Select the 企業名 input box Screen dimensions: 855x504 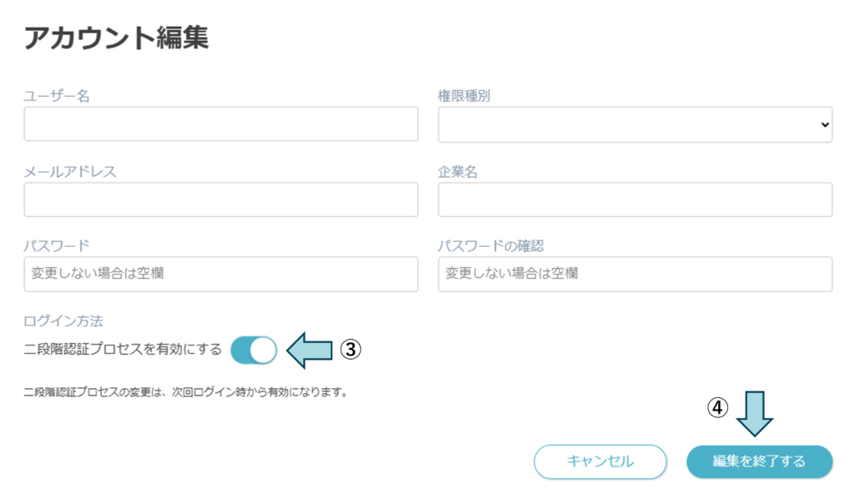(x=635, y=200)
